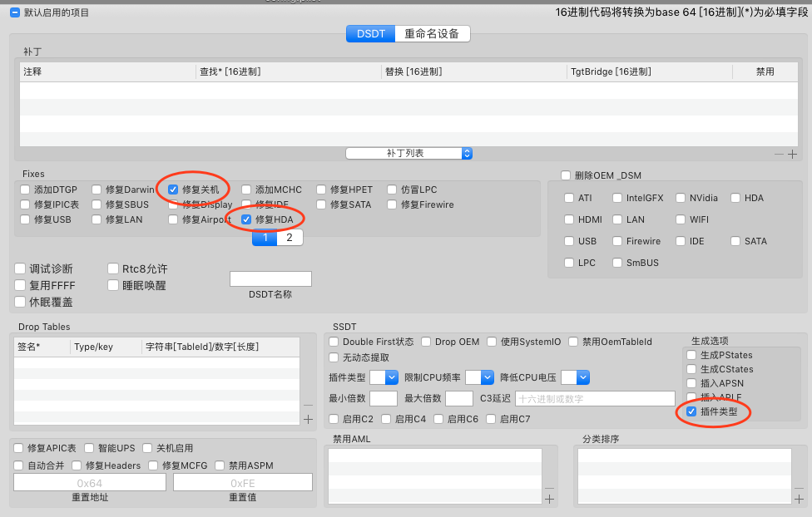The image size is (812, 517).
Task: Check the 删除OEM _DSM option
Action: tap(566, 175)
